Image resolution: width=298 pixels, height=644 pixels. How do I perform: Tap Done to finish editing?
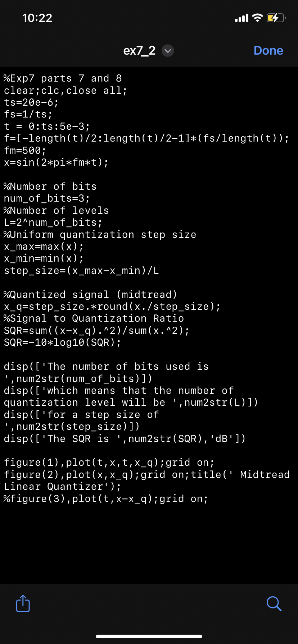click(268, 50)
